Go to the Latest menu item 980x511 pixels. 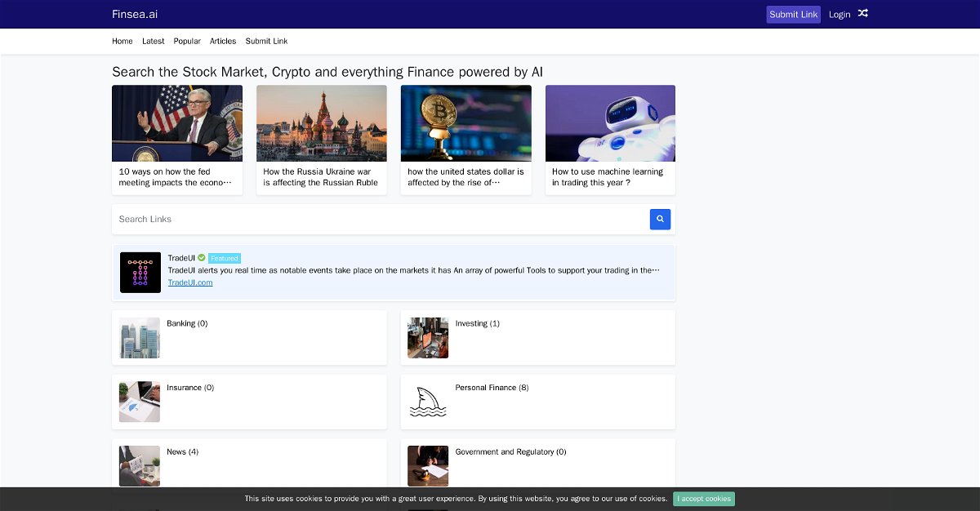[153, 41]
